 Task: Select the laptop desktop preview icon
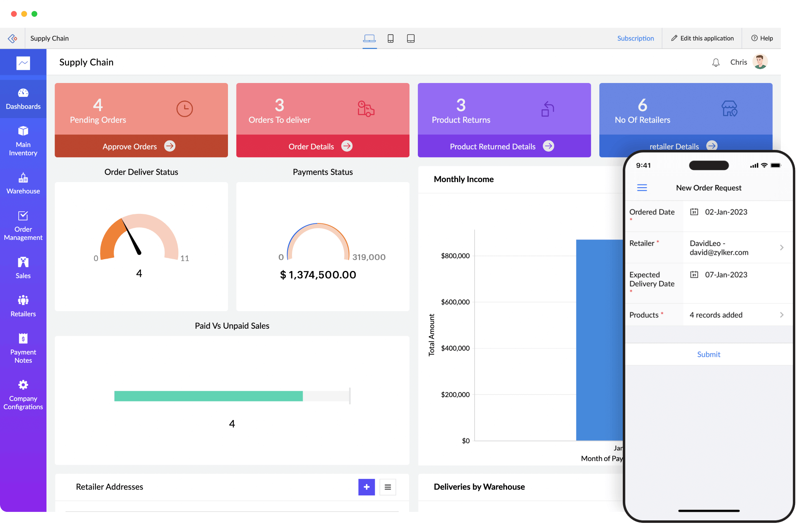coord(369,38)
